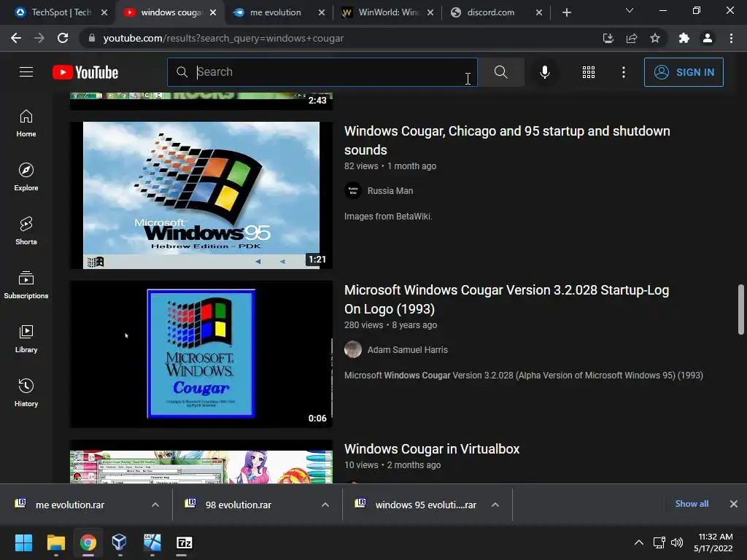This screenshot has height=560, width=747.
Task: Click the Windows 95 Hebrew Edition thumbnail
Action: [201, 195]
